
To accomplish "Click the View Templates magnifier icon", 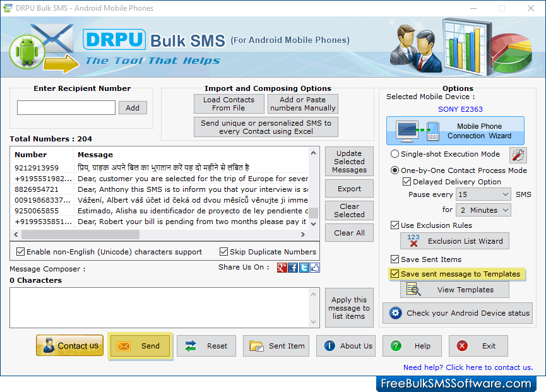I will (x=413, y=290).
